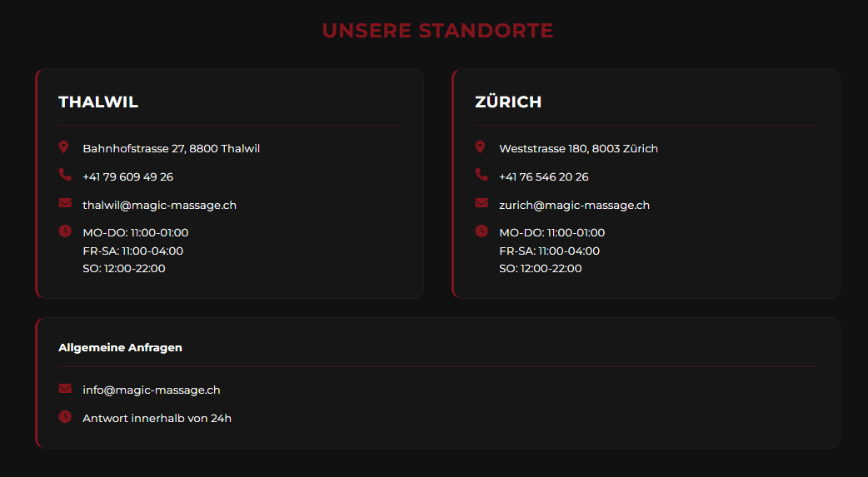Click the Weststrasse 180, 8003 Zürich address
Image resolution: width=868 pixels, height=477 pixels.
click(x=578, y=149)
